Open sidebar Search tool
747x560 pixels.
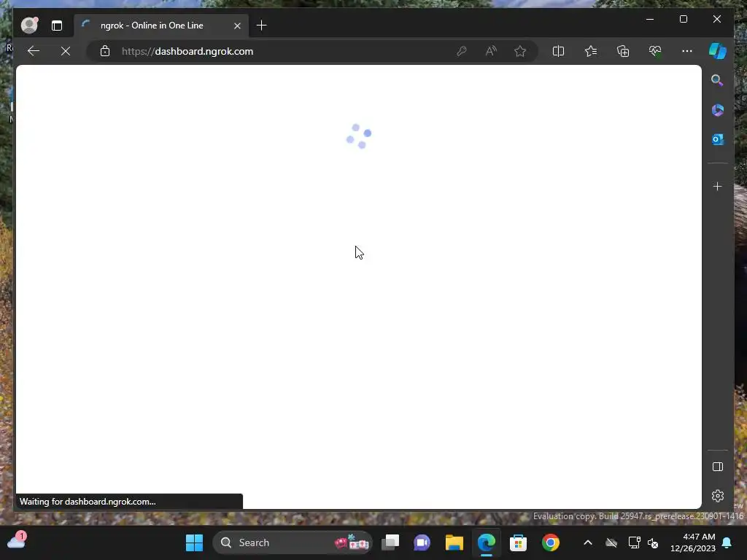coord(718,80)
